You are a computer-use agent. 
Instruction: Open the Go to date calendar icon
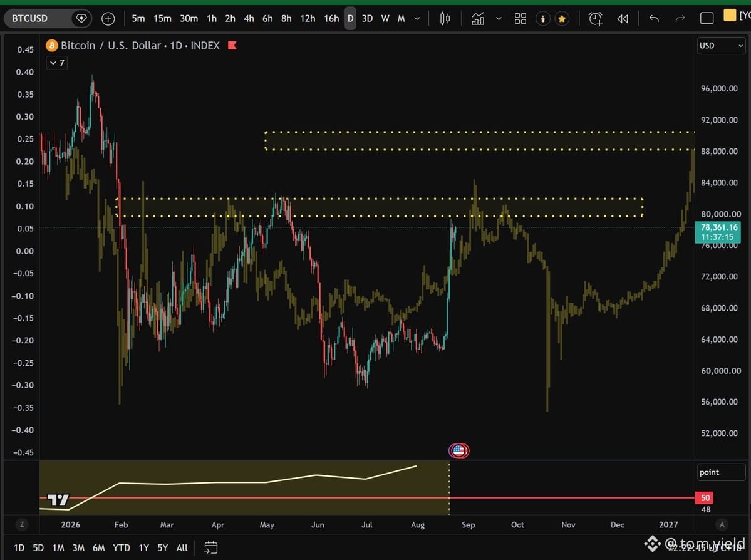click(210, 547)
